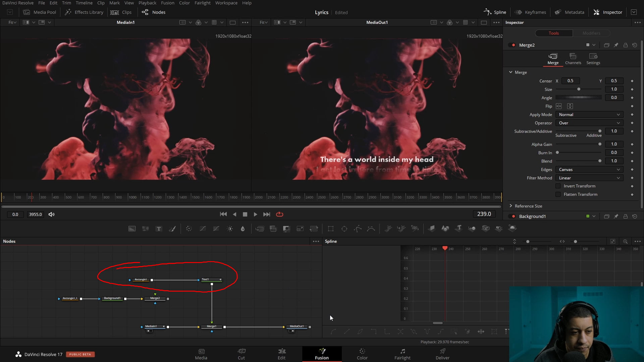Viewport: 644px width, 362px height.
Task: Select the Background1 node in the node graph
Action: [x=112, y=298]
